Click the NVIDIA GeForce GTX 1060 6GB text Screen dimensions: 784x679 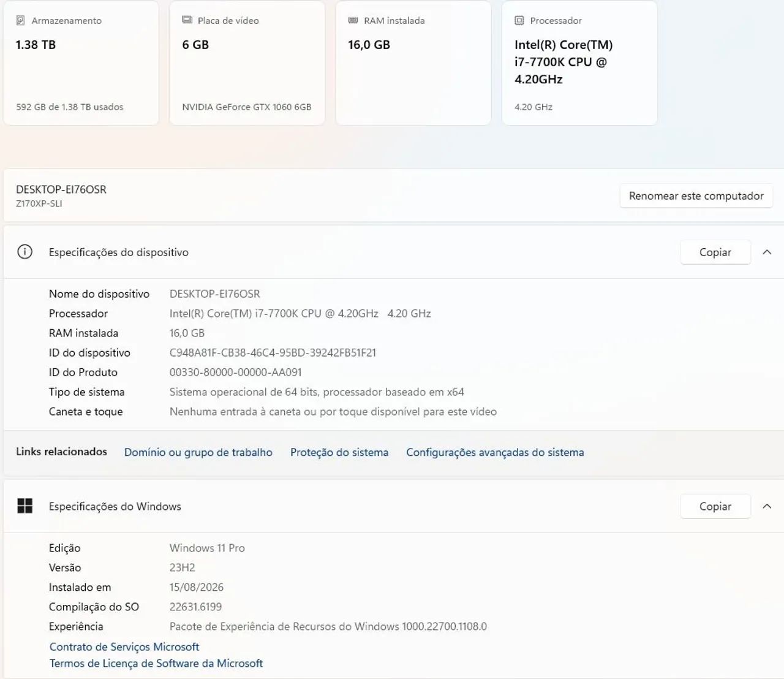tap(246, 107)
